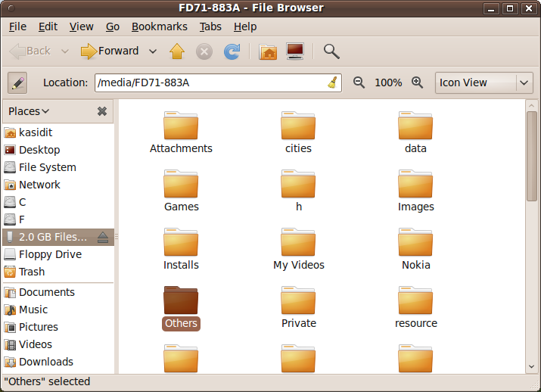Click the Up folder arrow icon
The height and width of the screenshot is (392, 541).
(x=176, y=51)
